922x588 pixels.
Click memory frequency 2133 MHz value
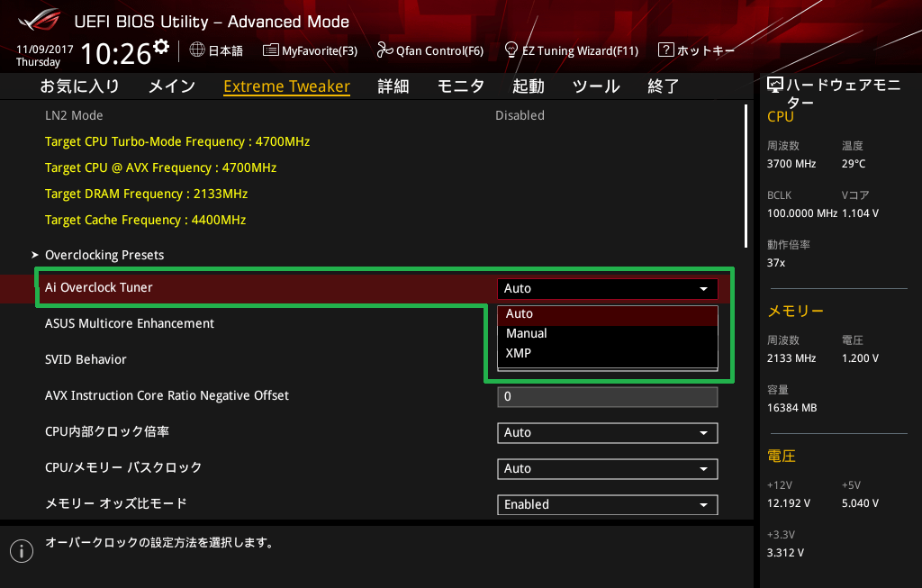pyautogui.click(x=791, y=358)
